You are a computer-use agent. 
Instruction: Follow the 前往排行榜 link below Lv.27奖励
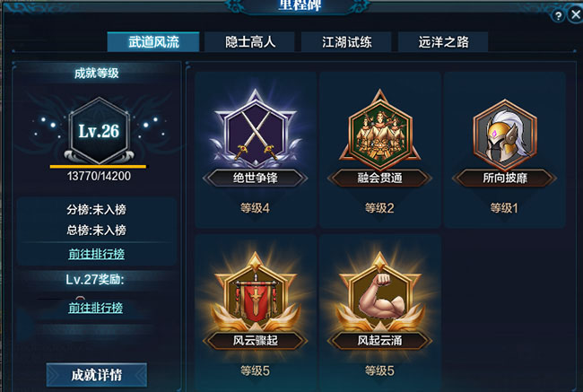pyautogui.click(x=96, y=308)
